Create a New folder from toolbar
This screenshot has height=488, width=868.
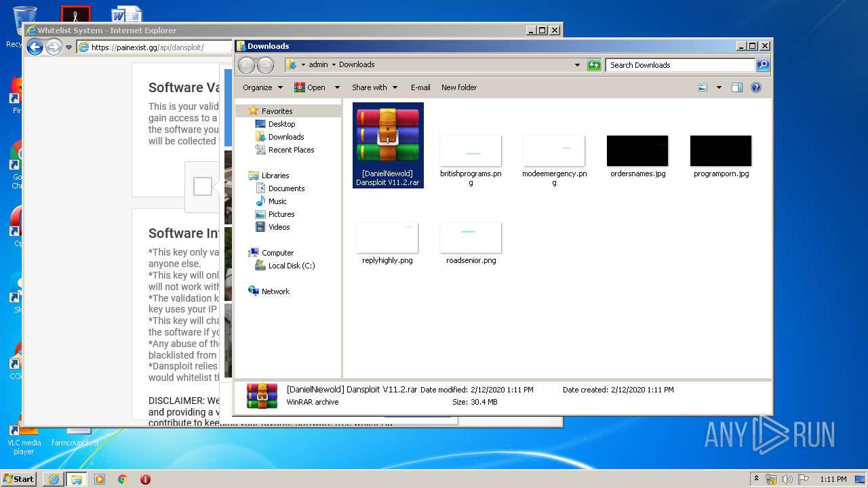[459, 87]
